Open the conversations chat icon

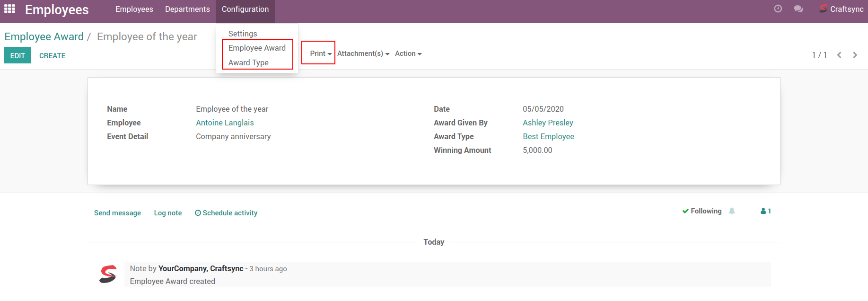(x=798, y=9)
